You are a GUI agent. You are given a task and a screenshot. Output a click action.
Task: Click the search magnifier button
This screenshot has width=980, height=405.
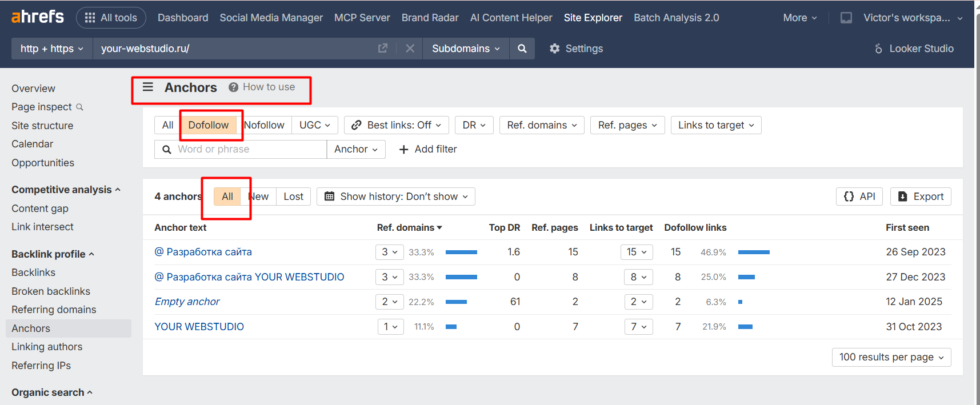pos(522,49)
